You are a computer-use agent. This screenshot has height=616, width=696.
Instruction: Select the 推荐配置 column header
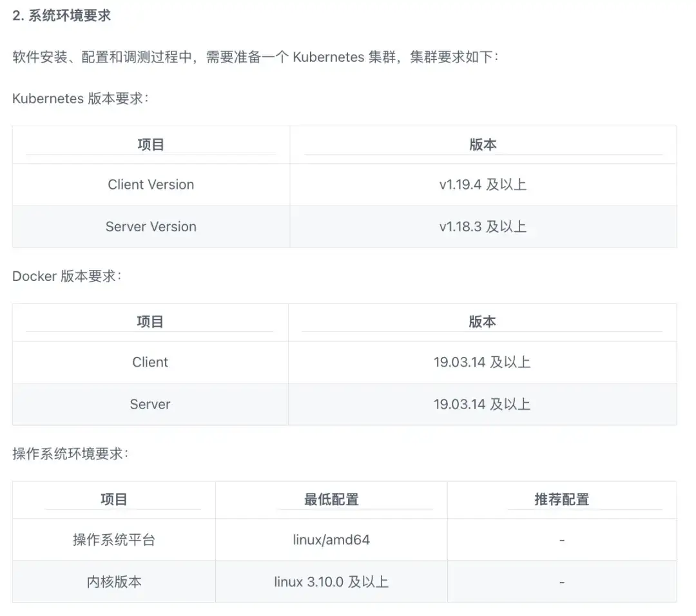(x=562, y=500)
